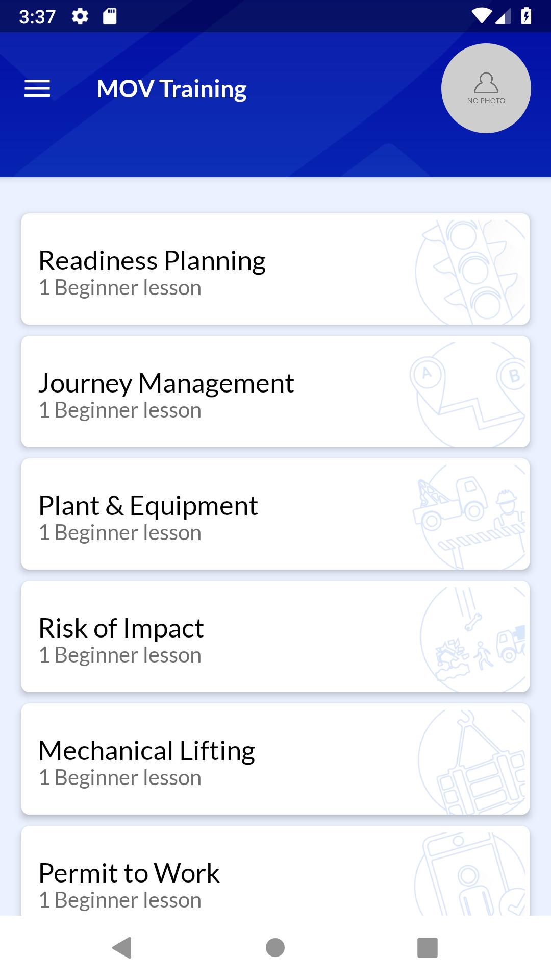Click the crane lifting load icon
This screenshot has width=551, height=980.
472,762
